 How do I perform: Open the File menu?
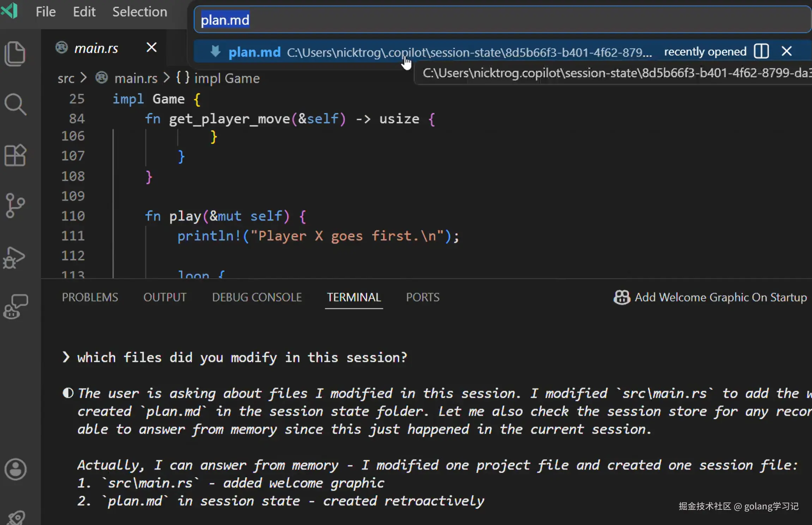pos(46,12)
